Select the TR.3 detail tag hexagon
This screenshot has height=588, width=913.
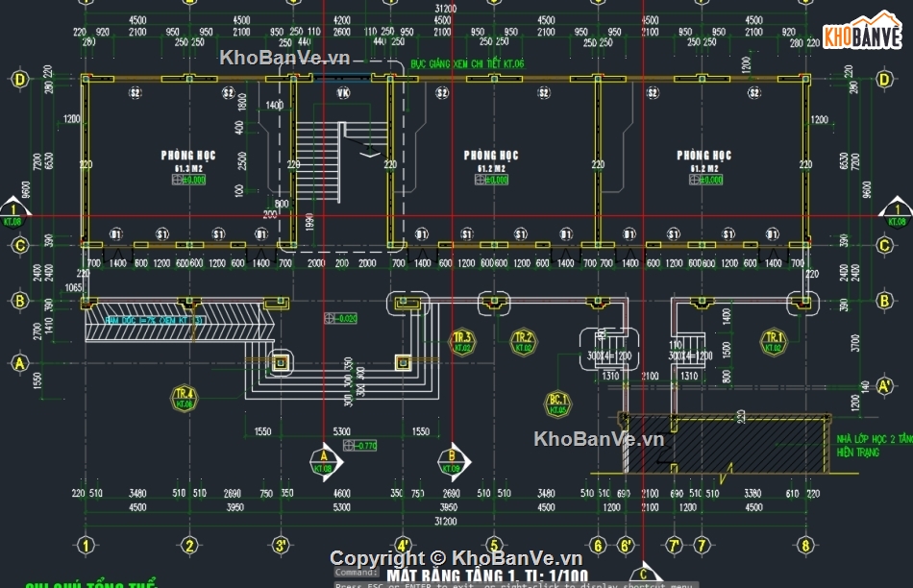[462, 342]
